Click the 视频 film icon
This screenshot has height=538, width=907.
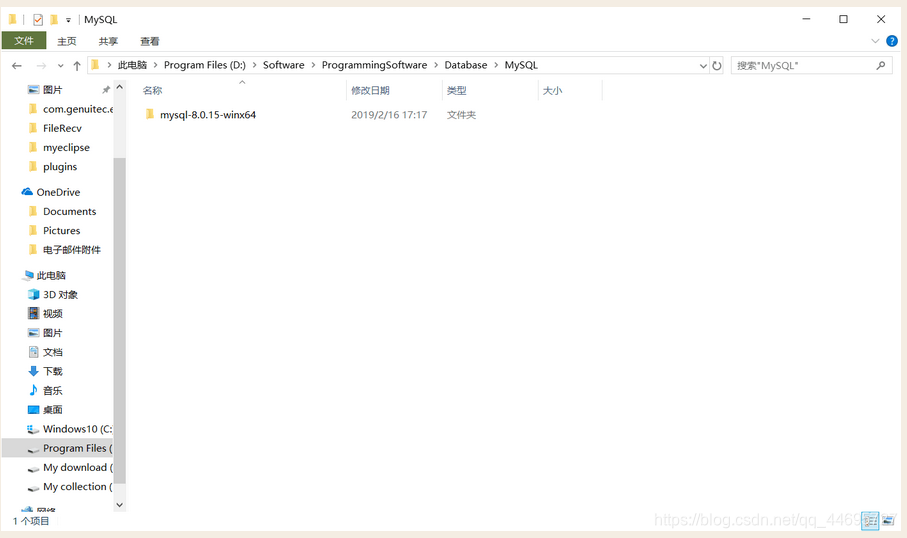(34, 314)
